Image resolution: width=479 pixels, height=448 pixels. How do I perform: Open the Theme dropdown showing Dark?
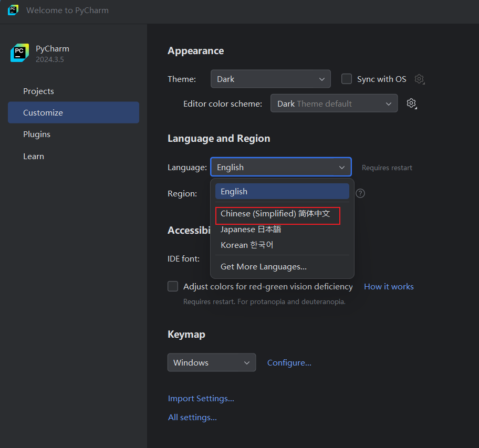(270, 79)
